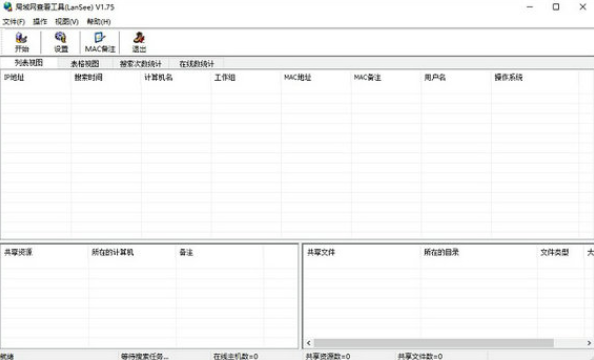
Task: Sort by the 计算机名 column header
Action: point(176,77)
